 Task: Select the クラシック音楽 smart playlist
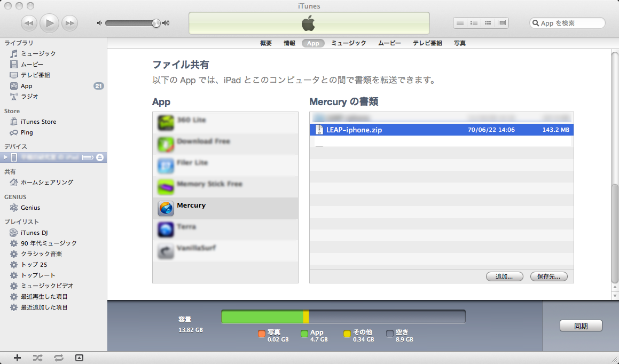click(36, 254)
